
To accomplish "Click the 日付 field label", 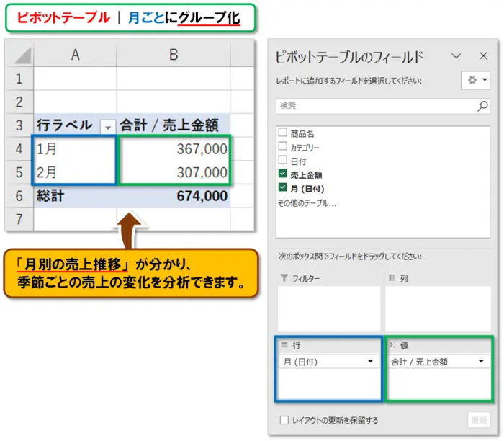I will click(298, 161).
